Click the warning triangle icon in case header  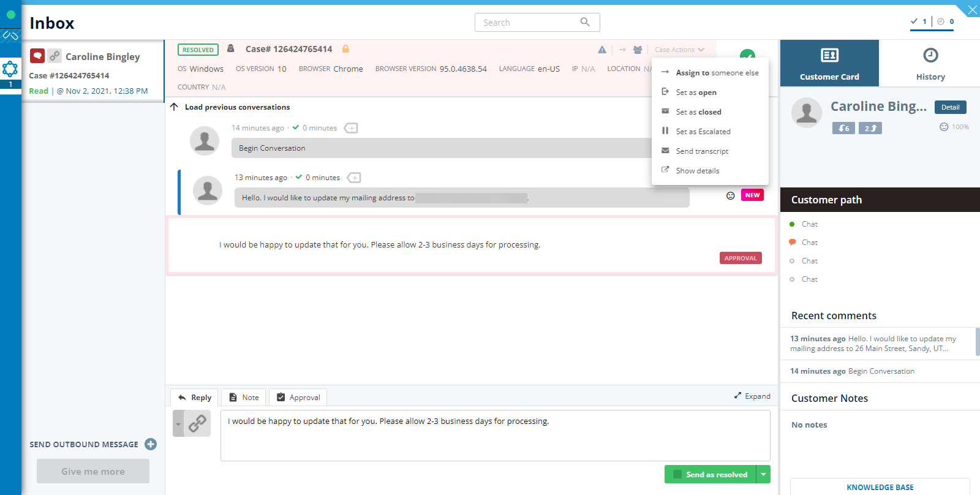602,50
